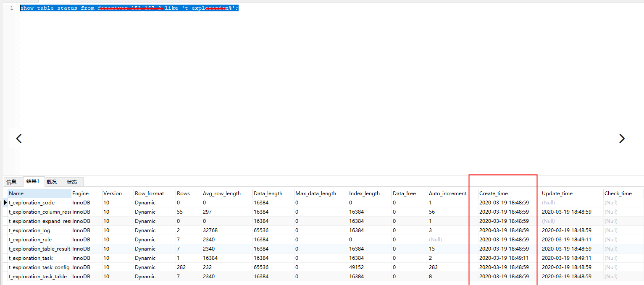This screenshot has height=285, width=644.
Task: Click the right navigation arrow
Action: 622,139
